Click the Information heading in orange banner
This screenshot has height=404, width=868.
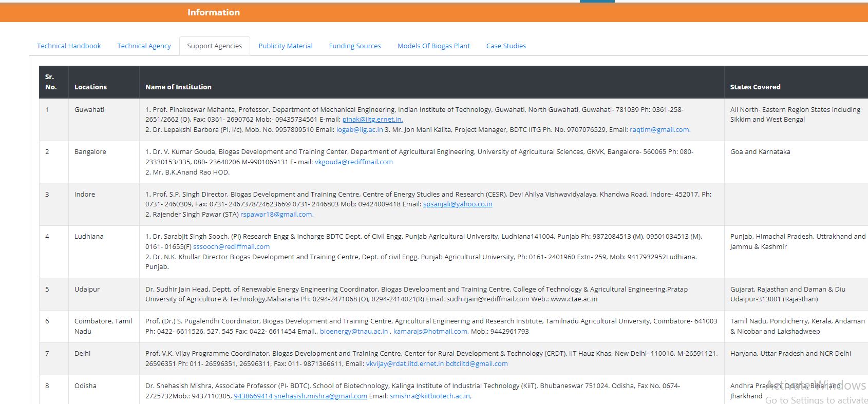[214, 12]
